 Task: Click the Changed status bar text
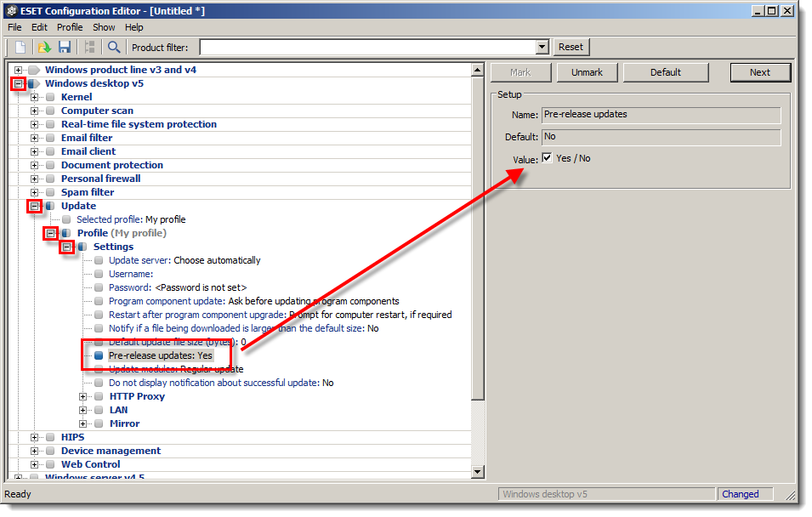[741, 494]
